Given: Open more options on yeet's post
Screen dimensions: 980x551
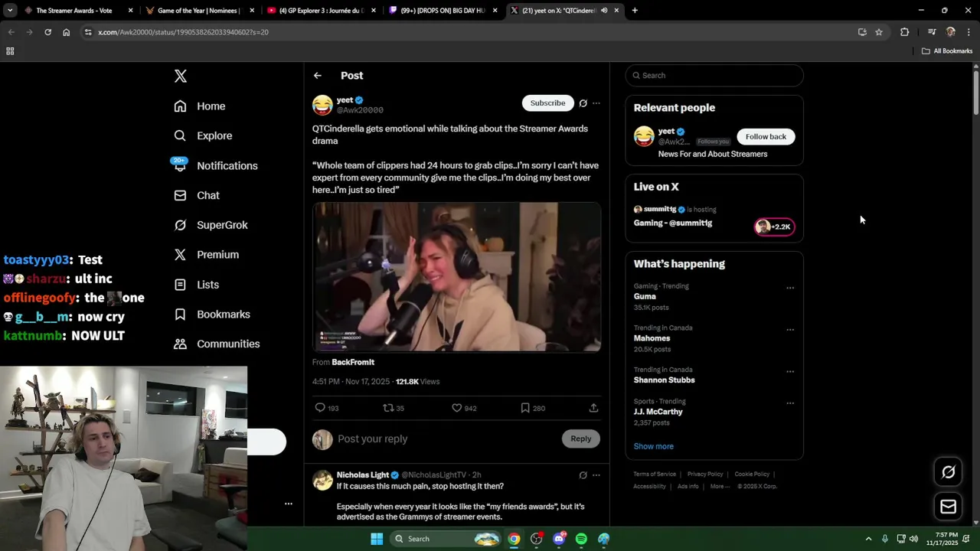Looking at the screenshot, I should coord(596,103).
